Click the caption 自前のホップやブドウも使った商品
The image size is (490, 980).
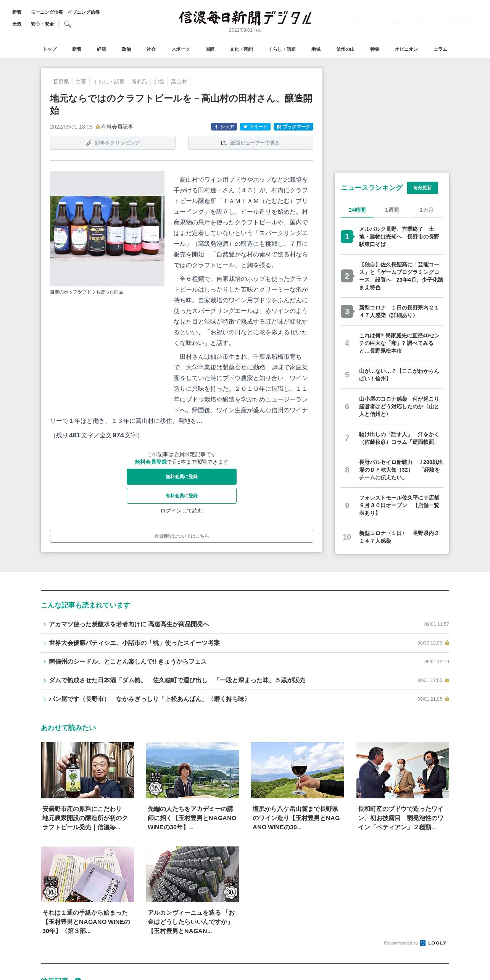click(x=87, y=292)
